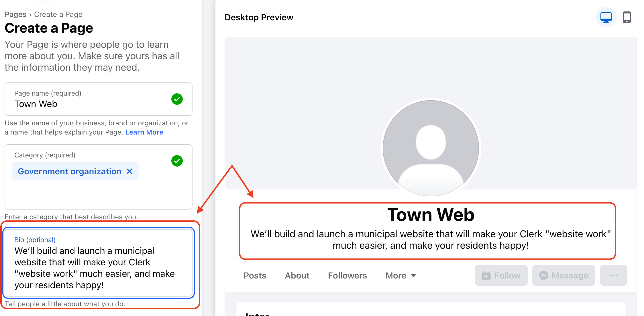Open the Posts tab
This screenshot has height=316, width=644.
[x=255, y=275]
